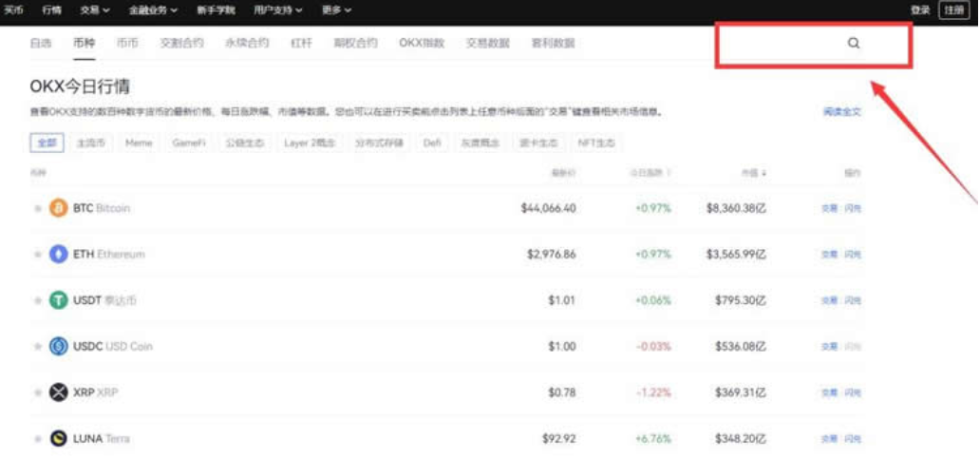Click the orange BTC Bitcoin coin icon

click(x=59, y=208)
